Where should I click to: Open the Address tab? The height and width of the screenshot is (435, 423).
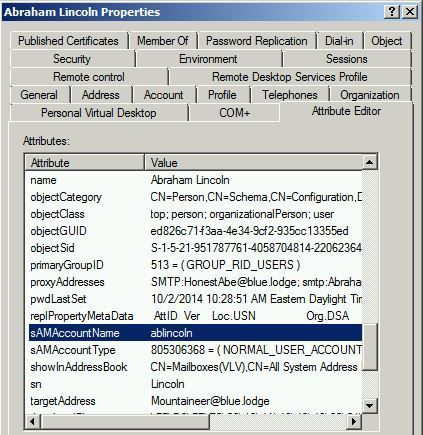coord(101,95)
